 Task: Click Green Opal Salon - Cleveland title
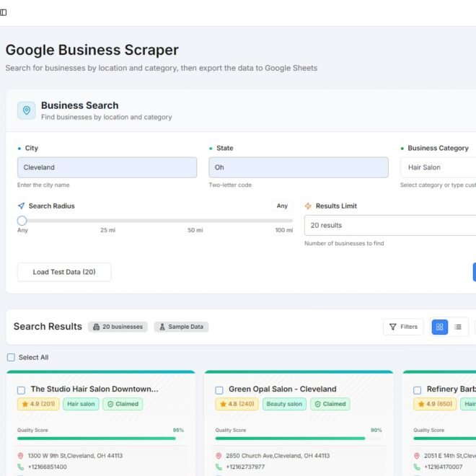pyautogui.click(x=283, y=389)
